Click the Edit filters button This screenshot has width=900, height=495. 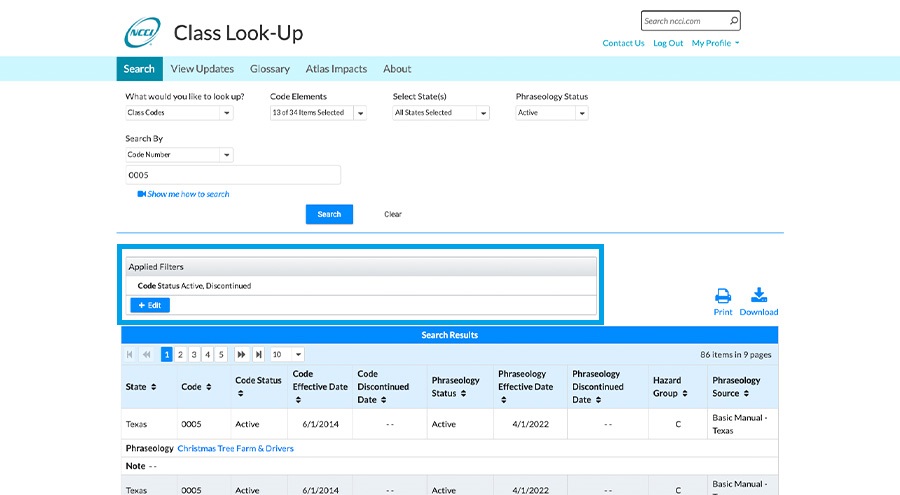pos(150,305)
